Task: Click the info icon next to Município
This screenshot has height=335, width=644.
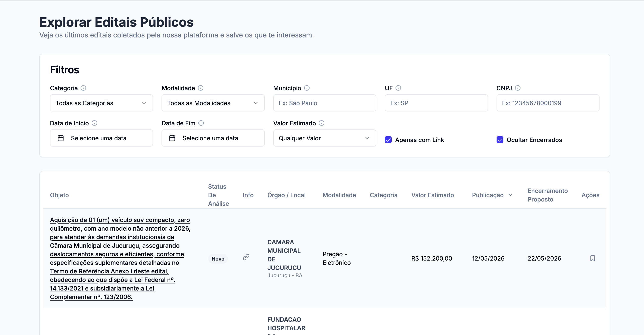Action: tap(307, 88)
